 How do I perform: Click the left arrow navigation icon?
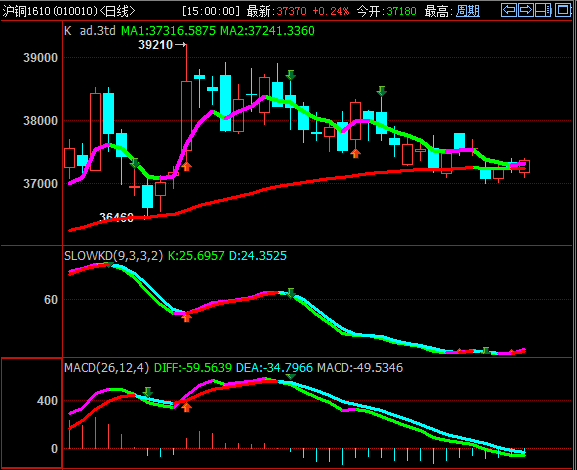[x=509, y=10]
